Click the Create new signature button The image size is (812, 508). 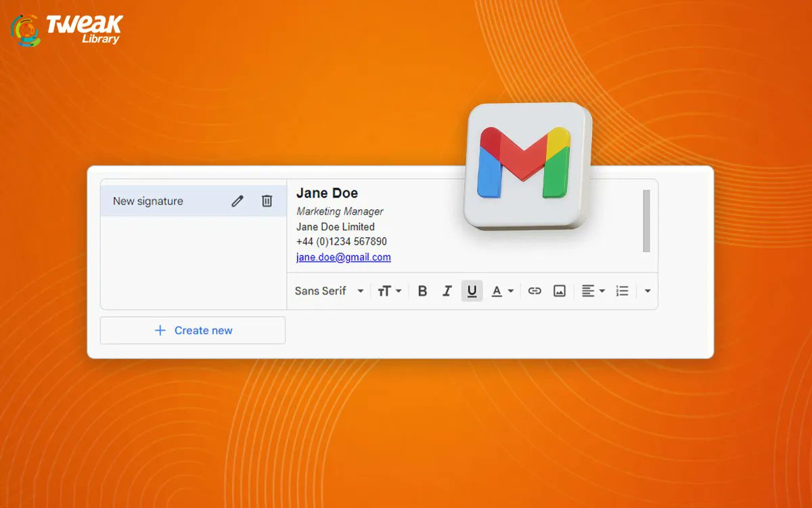coord(193,331)
